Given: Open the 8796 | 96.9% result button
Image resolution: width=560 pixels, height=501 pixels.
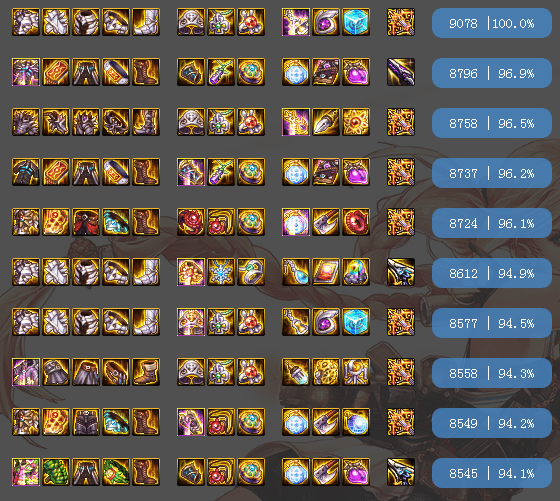Looking at the screenshot, I should pos(492,73).
